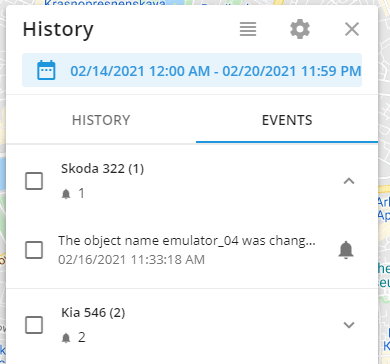
Task: Open the list view lines icon
Action: click(248, 29)
